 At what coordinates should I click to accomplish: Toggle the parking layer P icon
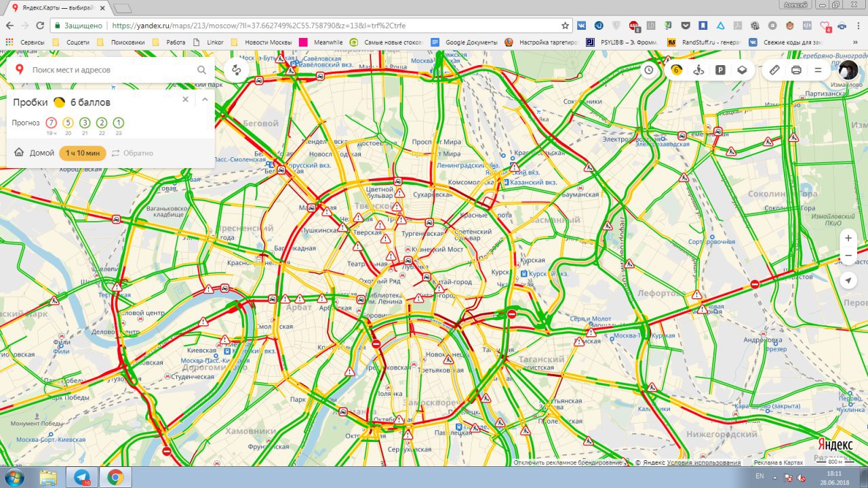[721, 70]
